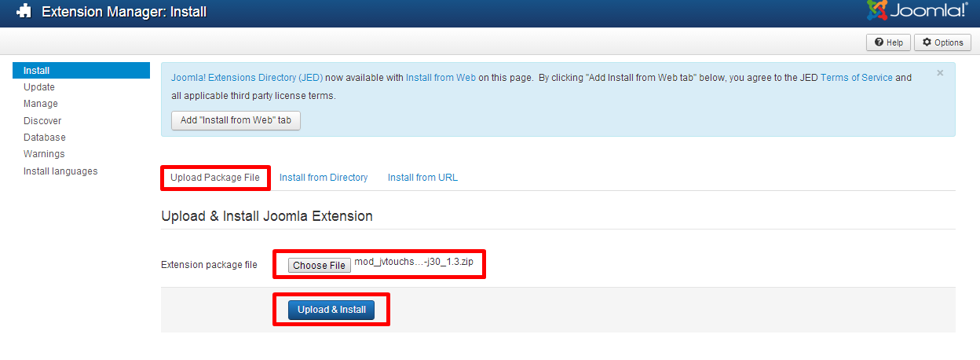
Task: Click the puzzle-piece extension icon in header
Action: (x=24, y=13)
